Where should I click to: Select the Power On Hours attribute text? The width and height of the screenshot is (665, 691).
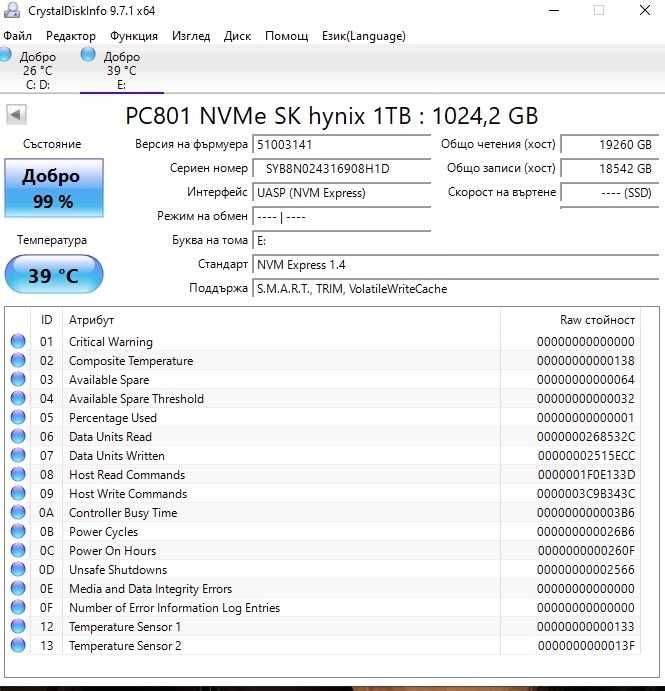[x=112, y=550]
